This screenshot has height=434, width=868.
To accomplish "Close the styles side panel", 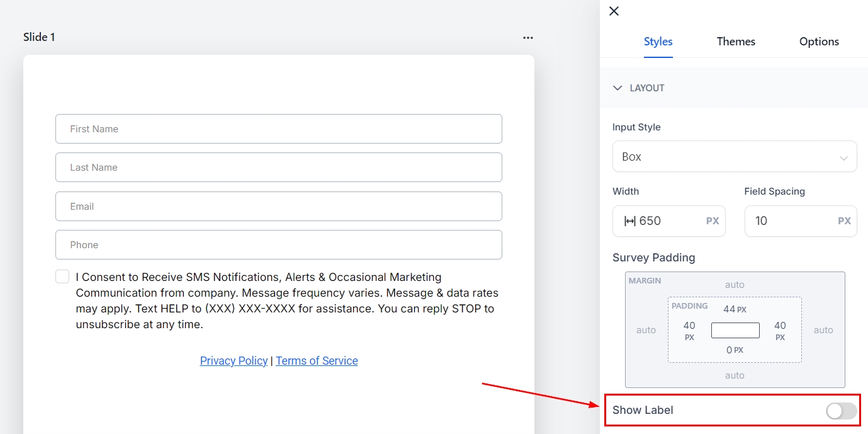I will [614, 11].
